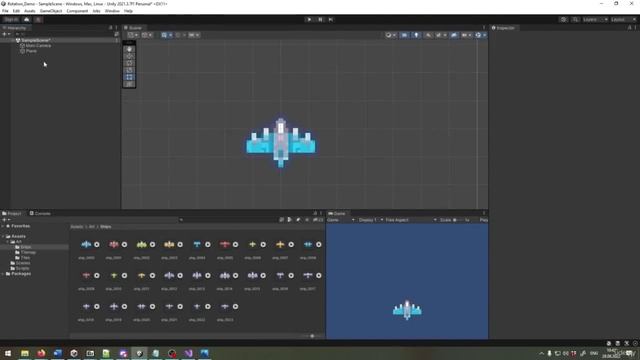The height and width of the screenshot is (360, 640).
Task: Open Windows Start menu
Action: (8, 353)
